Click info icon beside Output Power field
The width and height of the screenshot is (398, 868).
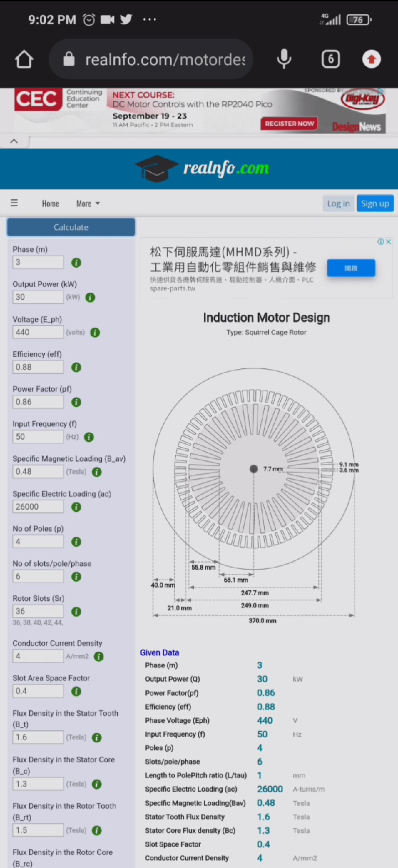(90, 298)
